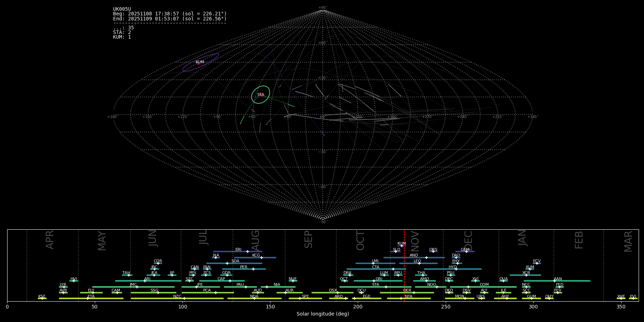This screenshot has width=644, height=322.
Task: Click the NTA shower peak marker
Action: (401, 298)
